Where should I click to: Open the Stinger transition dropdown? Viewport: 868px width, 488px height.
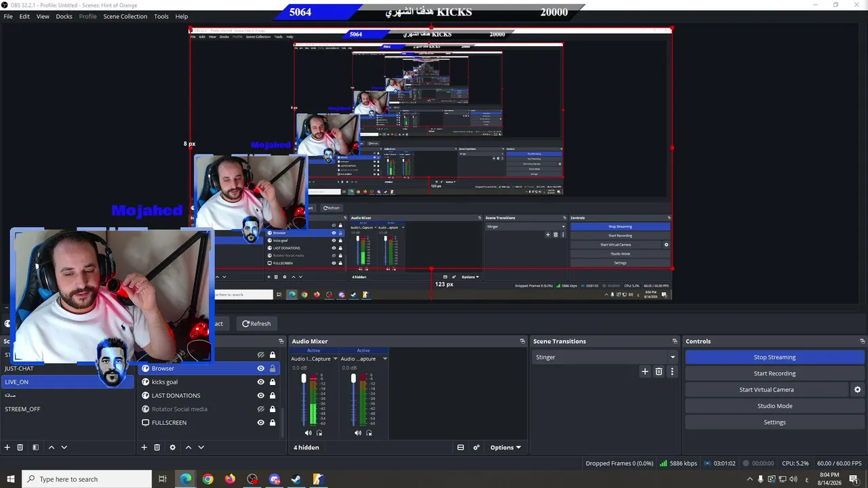click(606, 357)
